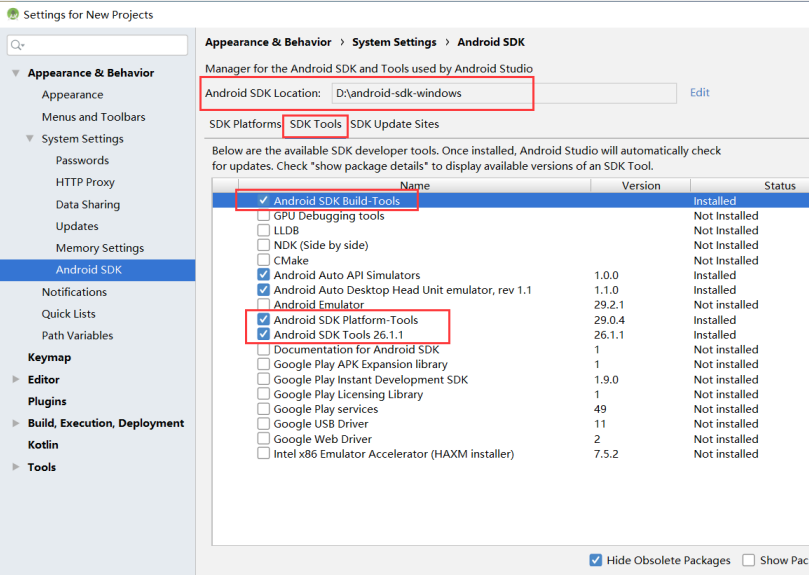Check NDK (Side by side) checkbox
The height and width of the screenshot is (575, 809).
coord(264,245)
